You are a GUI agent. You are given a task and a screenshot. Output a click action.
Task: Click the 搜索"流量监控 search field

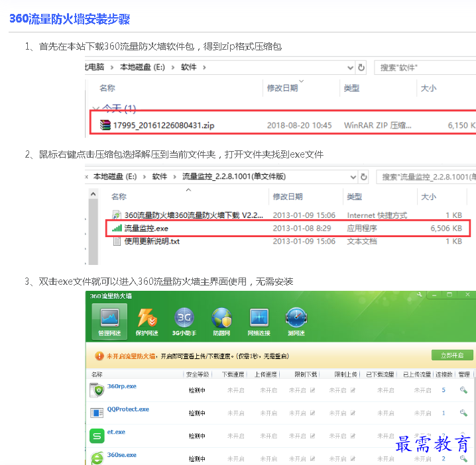(x=426, y=177)
